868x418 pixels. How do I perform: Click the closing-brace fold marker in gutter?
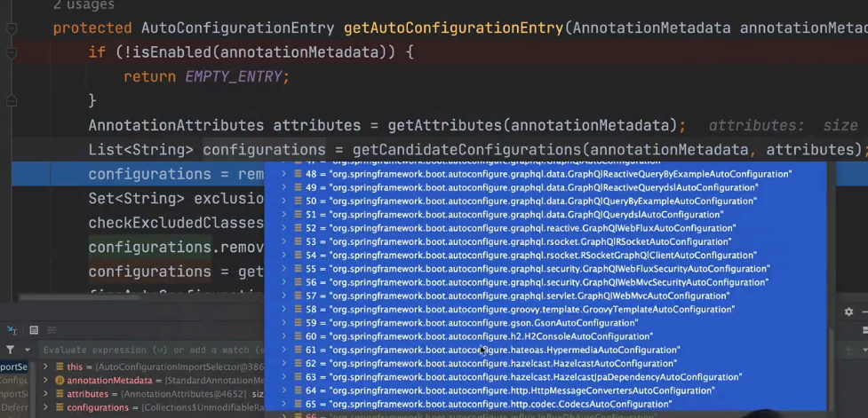pos(12,101)
